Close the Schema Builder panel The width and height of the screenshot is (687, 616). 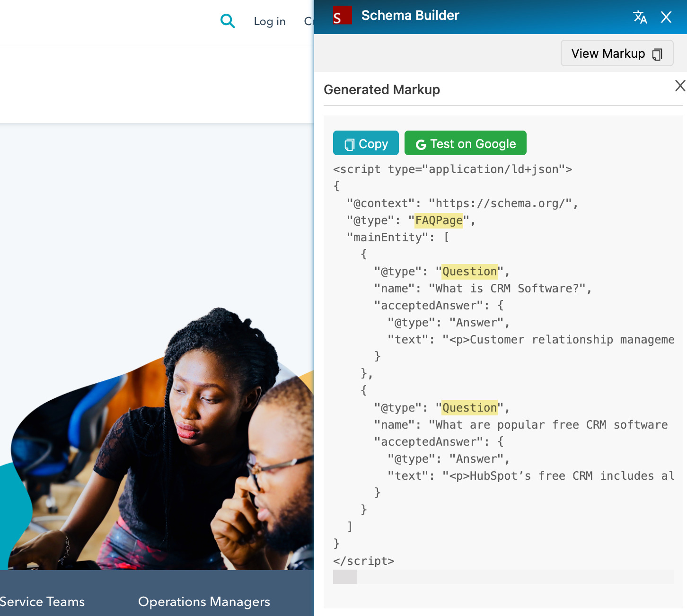(x=666, y=17)
